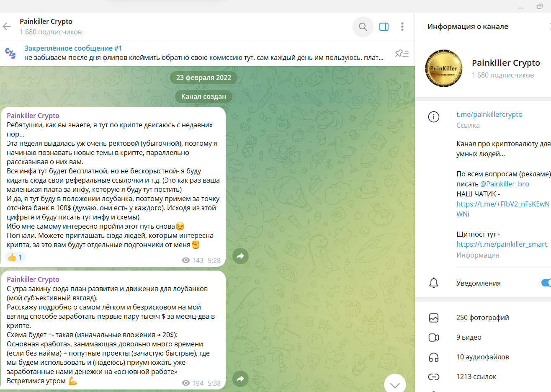Jump to bottom with the down-arrow button
Viewport: 551px width, 392px height.
coord(395,385)
